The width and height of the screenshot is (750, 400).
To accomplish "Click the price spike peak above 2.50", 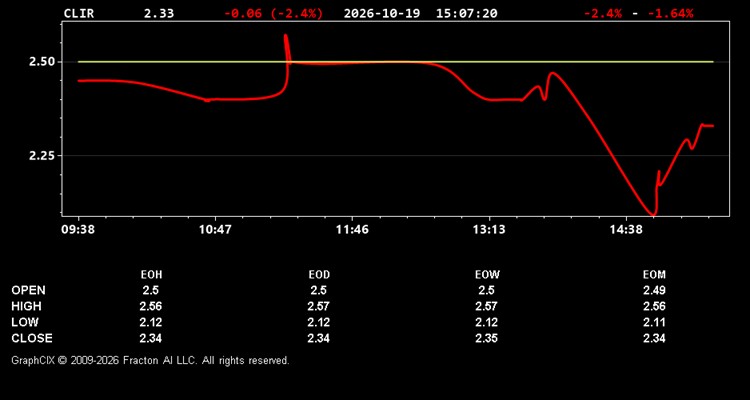I will coord(286,35).
